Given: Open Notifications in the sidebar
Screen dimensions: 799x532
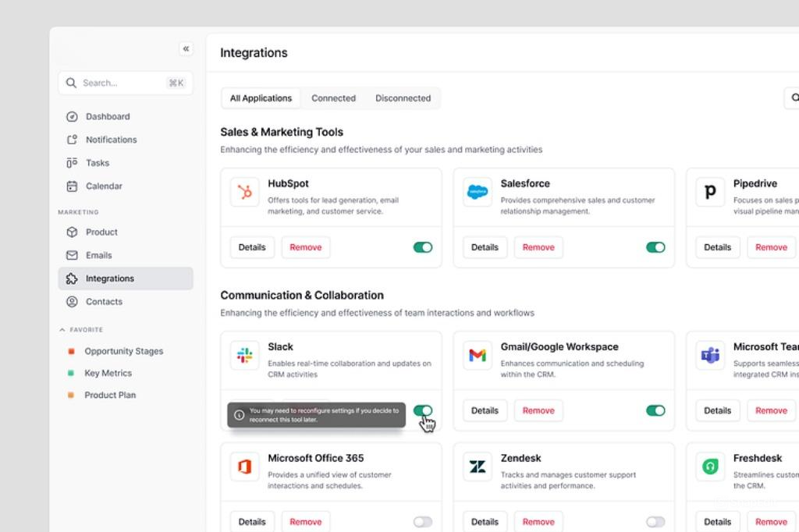Looking at the screenshot, I should [x=111, y=140].
